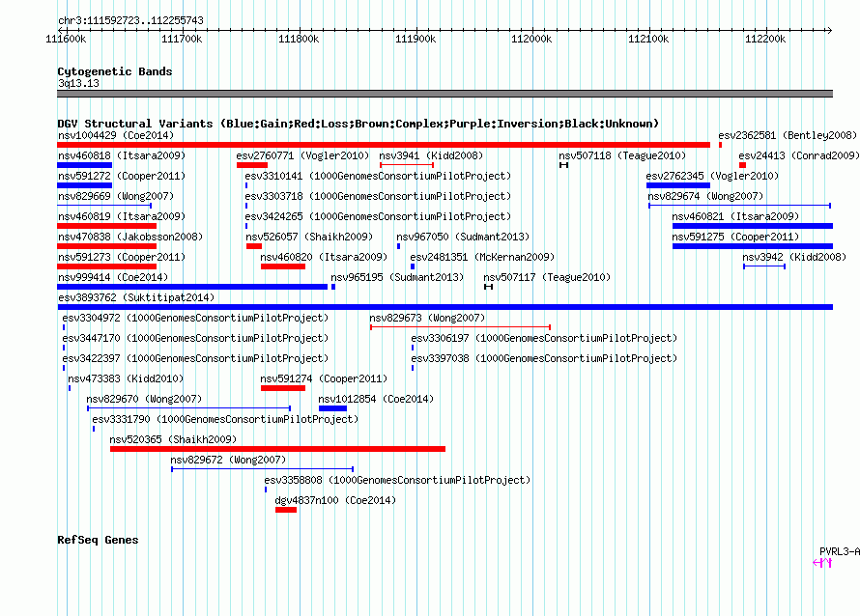This screenshot has height=616, width=860.
Task: Click nsv460819 (Itsara2009) label
Action: [x=122, y=216]
